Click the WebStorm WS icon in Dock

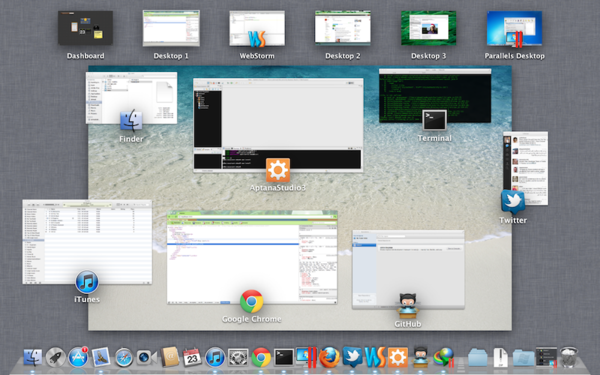tap(375, 357)
